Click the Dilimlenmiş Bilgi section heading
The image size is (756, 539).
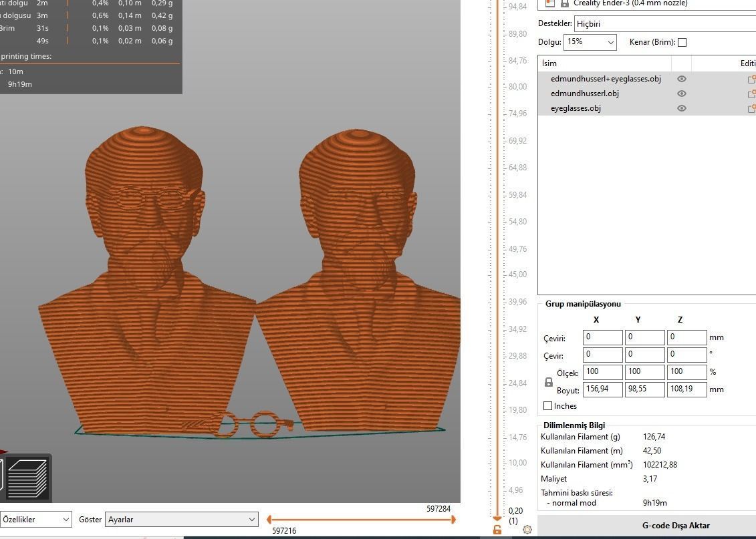click(574, 425)
